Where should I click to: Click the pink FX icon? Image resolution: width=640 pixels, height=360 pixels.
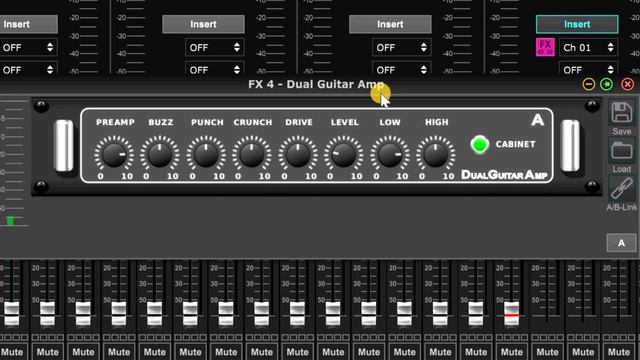(x=545, y=47)
